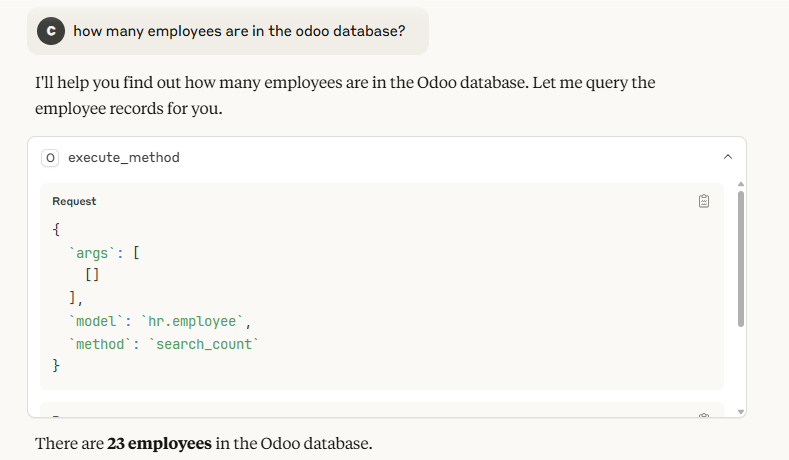Click the hr.employee model value
789x460 pixels.
point(195,321)
